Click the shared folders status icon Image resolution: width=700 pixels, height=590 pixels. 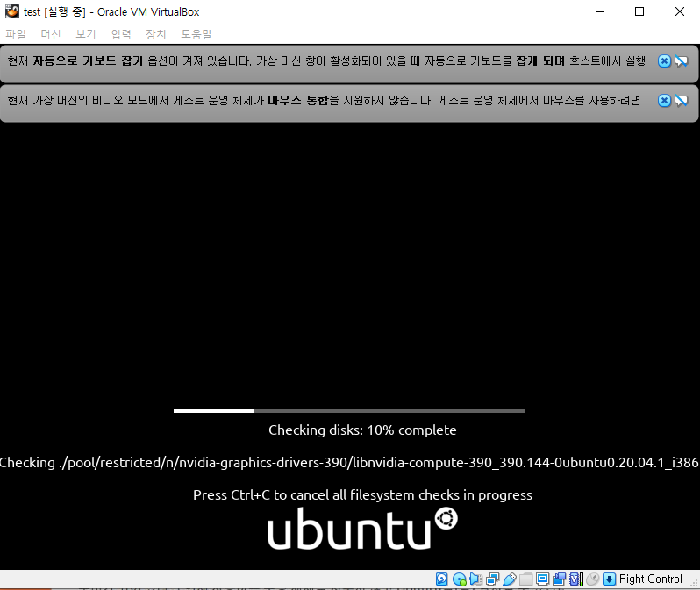pos(526,579)
